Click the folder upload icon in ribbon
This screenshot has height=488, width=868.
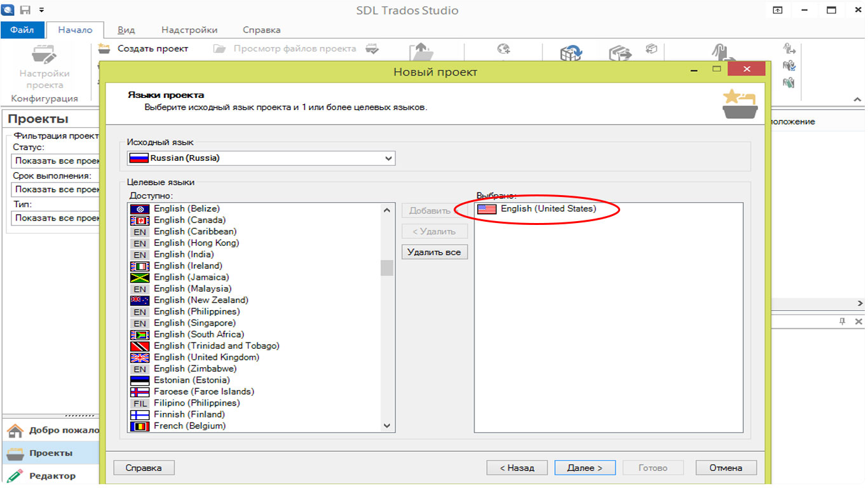[x=420, y=53]
